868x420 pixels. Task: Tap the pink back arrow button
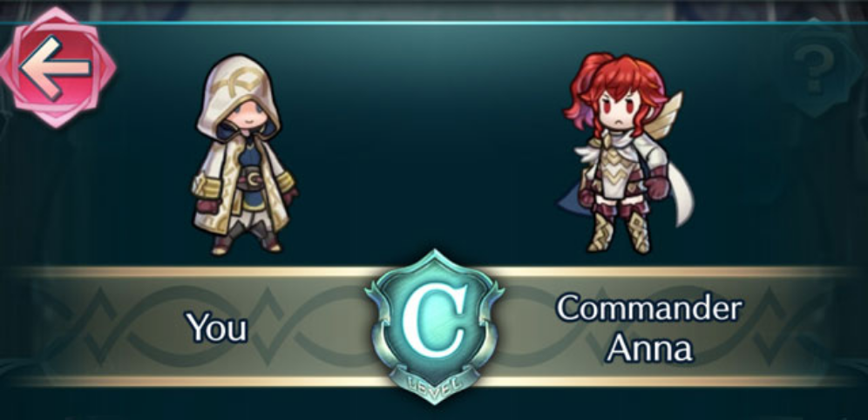[x=57, y=67]
